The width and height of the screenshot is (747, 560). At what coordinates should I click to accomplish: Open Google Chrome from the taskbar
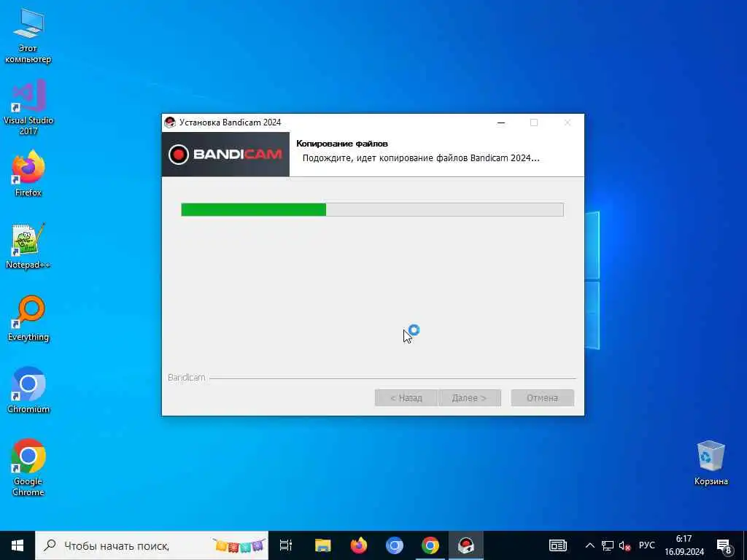(430, 545)
